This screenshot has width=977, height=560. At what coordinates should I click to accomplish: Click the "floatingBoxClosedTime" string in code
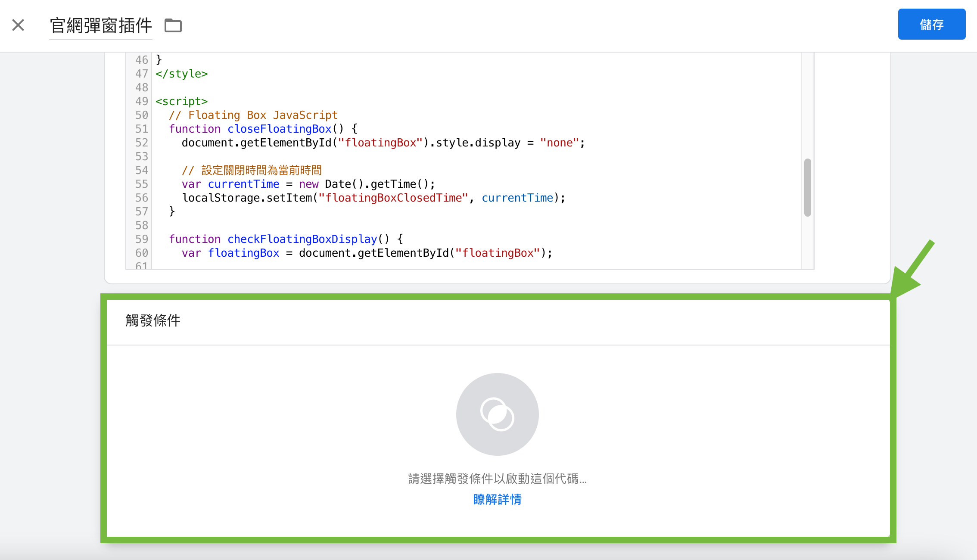[393, 198]
